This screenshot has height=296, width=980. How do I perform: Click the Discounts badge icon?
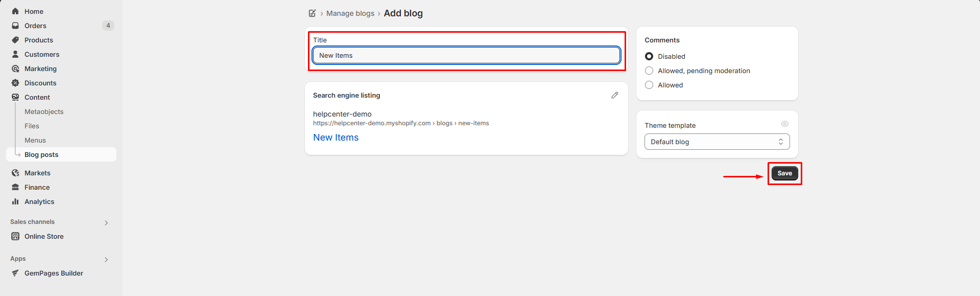click(x=15, y=83)
